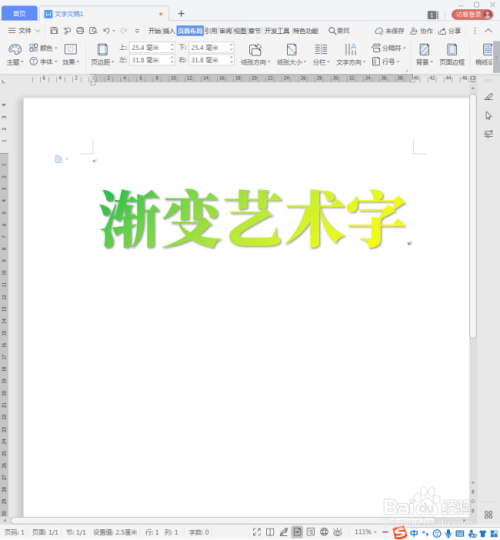
Task: Click the selection cursor icon in sidebar
Action: coord(488,116)
